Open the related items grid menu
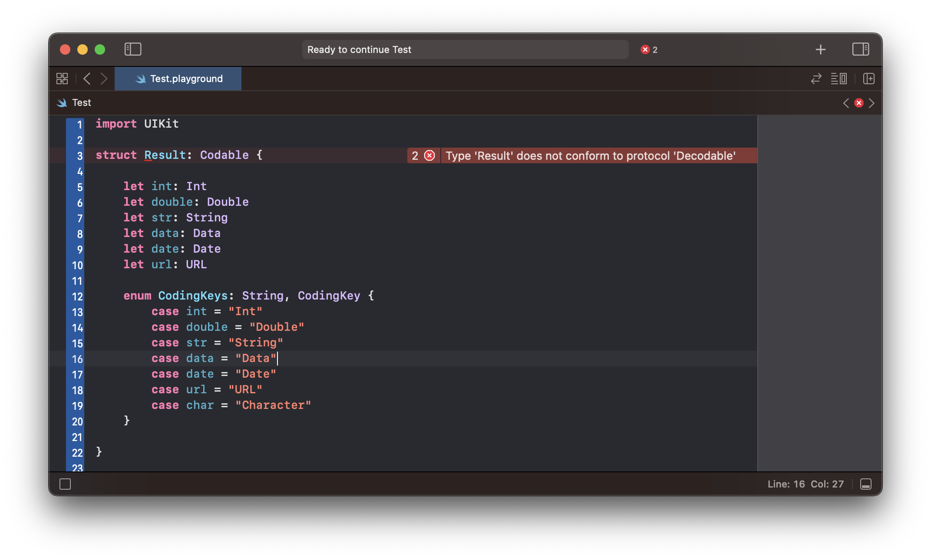 coord(62,79)
